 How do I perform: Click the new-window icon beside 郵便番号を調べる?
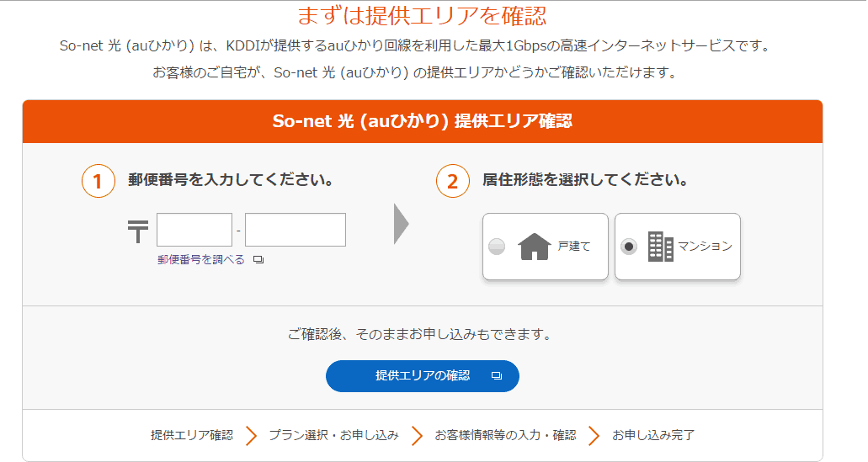pyautogui.click(x=258, y=259)
